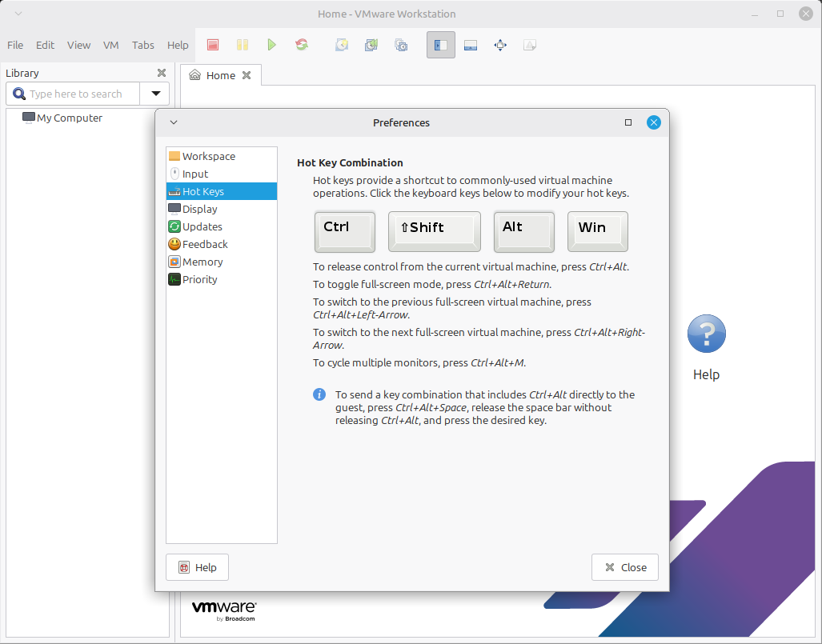
Task: Click the Help button in Preferences
Action: point(197,567)
